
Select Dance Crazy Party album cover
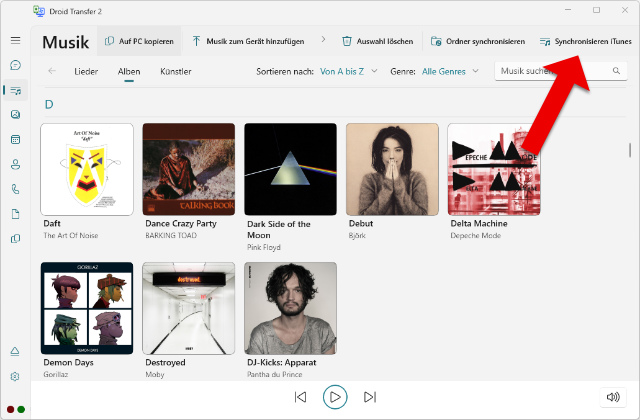(x=189, y=169)
